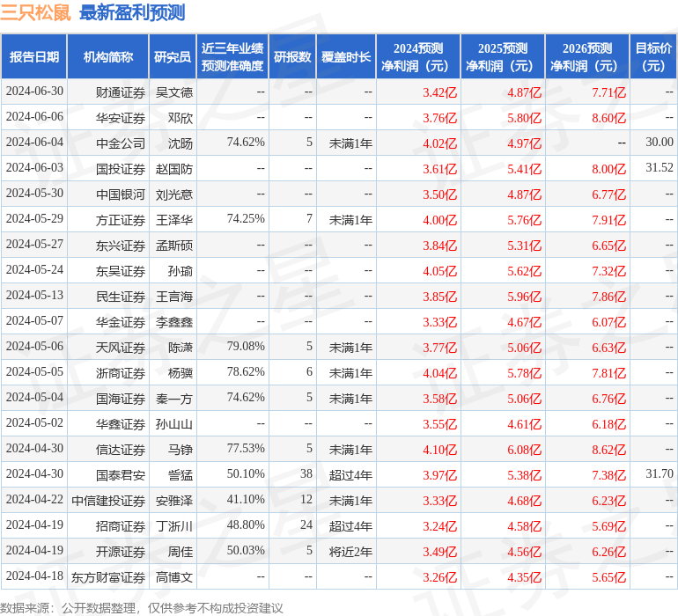The height and width of the screenshot is (616, 678).
Task: Click the 2024预测净利润 column header
Action: pyautogui.click(x=418, y=56)
